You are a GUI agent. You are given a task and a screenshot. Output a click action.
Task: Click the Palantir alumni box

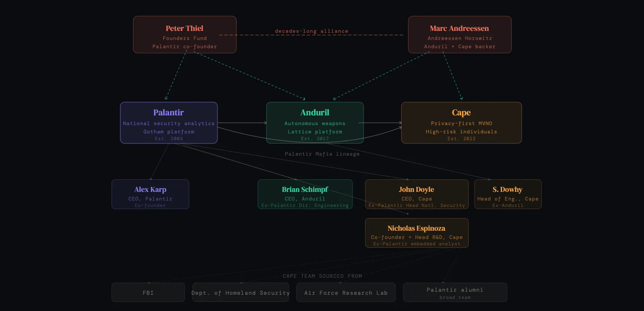[x=455, y=293]
